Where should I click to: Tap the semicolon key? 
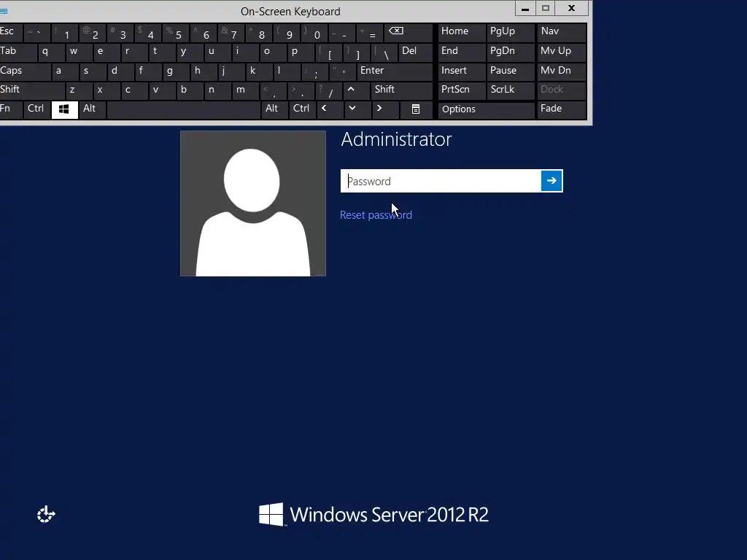pos(314,71)
